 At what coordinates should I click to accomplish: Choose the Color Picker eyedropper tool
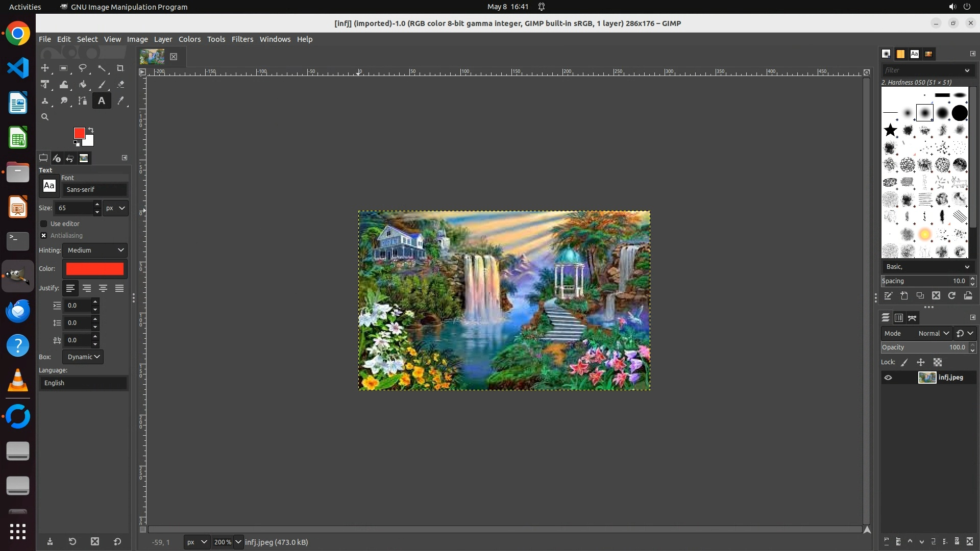(x=120, y=101)
